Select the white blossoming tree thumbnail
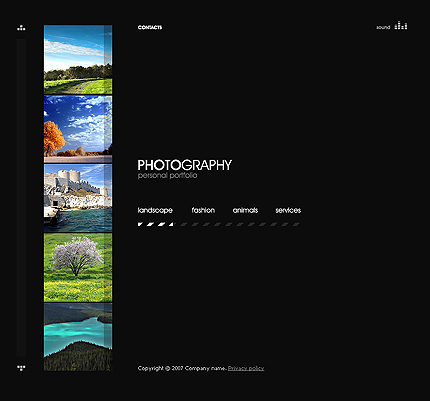Viewport: 430px width, 401px height. (78, 267)
